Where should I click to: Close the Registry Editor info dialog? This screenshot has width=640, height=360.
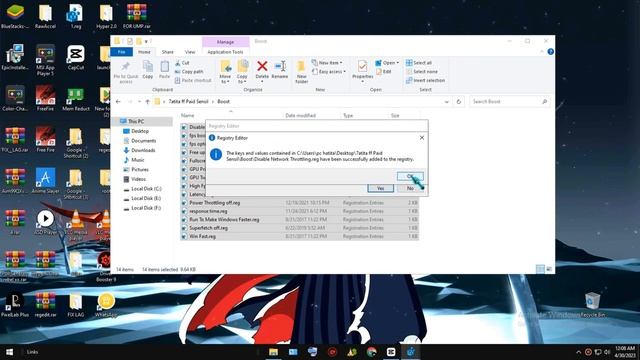click(422, 138)
